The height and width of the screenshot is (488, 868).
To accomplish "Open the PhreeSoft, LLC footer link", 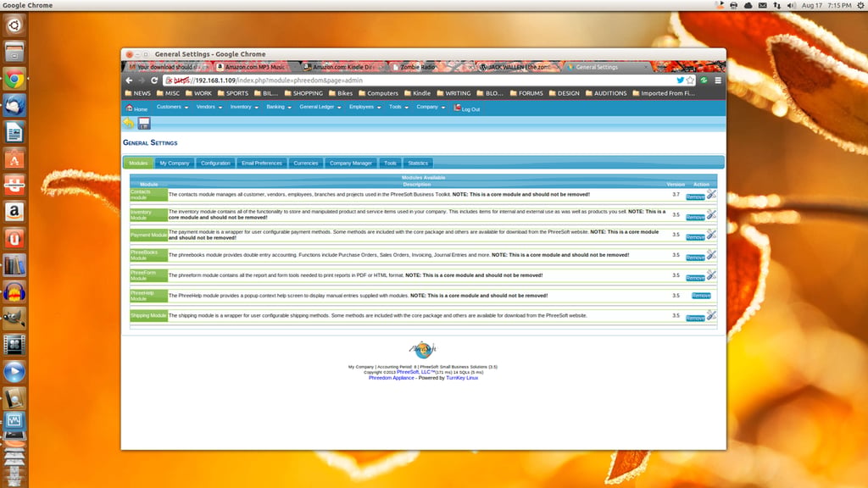I will point(415,373).
